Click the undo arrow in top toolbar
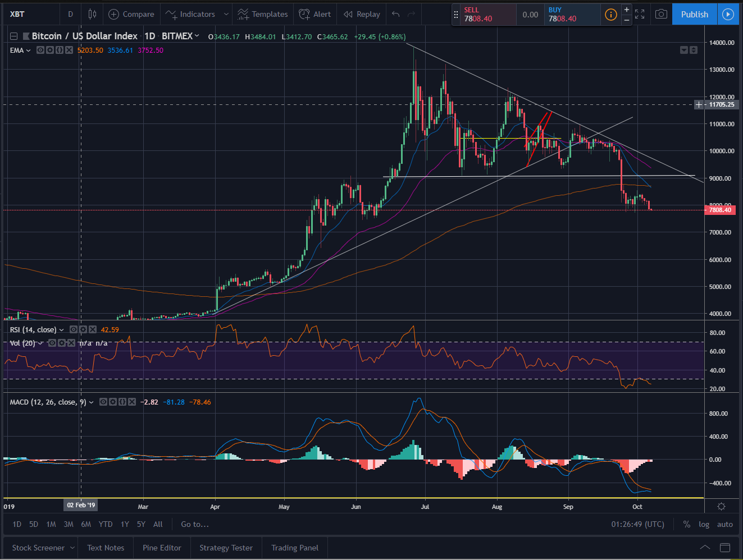The image size is (743, 560). coord(396,14)
